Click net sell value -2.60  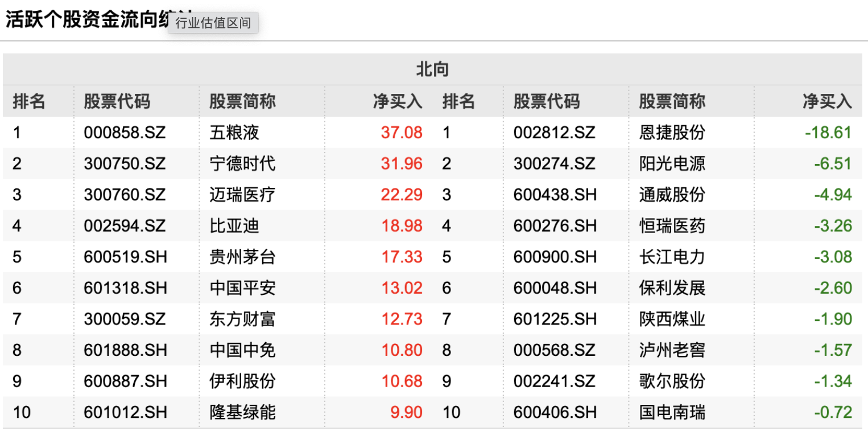click(x=833, y=288)
